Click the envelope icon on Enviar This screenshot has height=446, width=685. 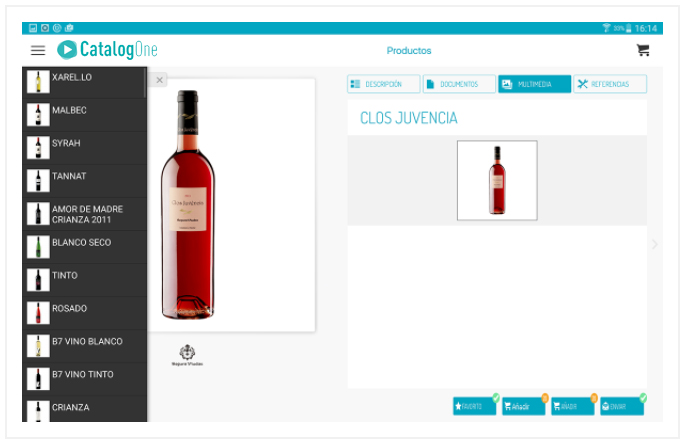(605, 406)
